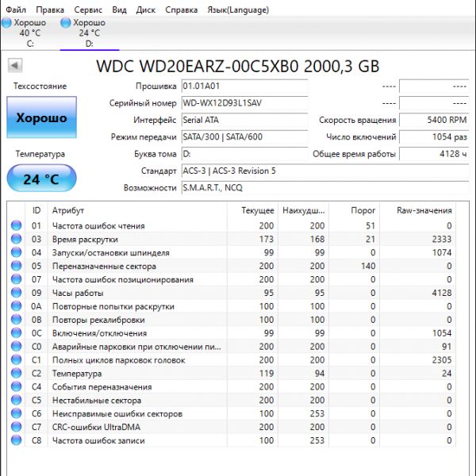Click the firmware 01.01A01 field
The image size is (476, 476).
[x=243, y=86]
